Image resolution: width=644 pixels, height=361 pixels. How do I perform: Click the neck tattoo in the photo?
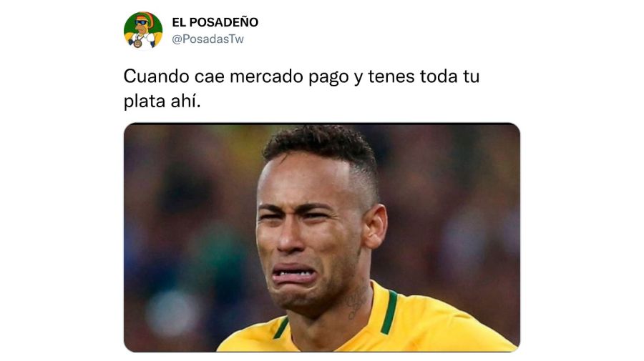(356, 303)
